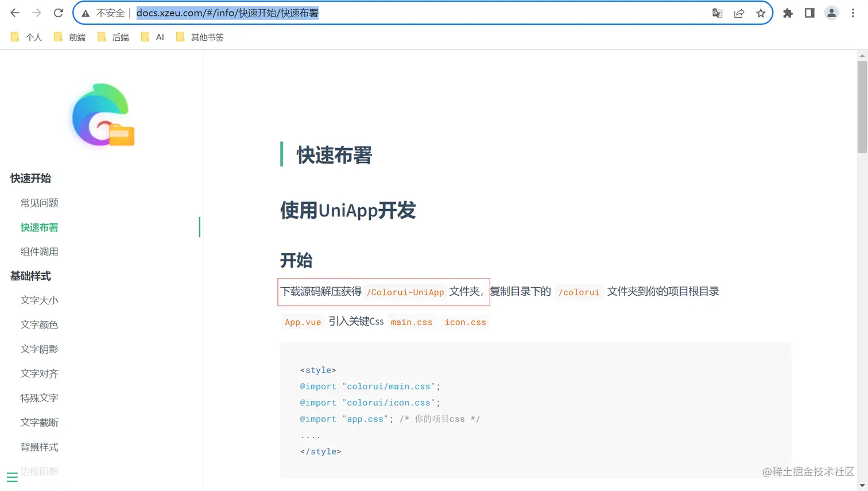Select the 快速开始 section heading in sidebar
Image resolution: width=868 pixels, height=491 pixels.
[30, 179]
